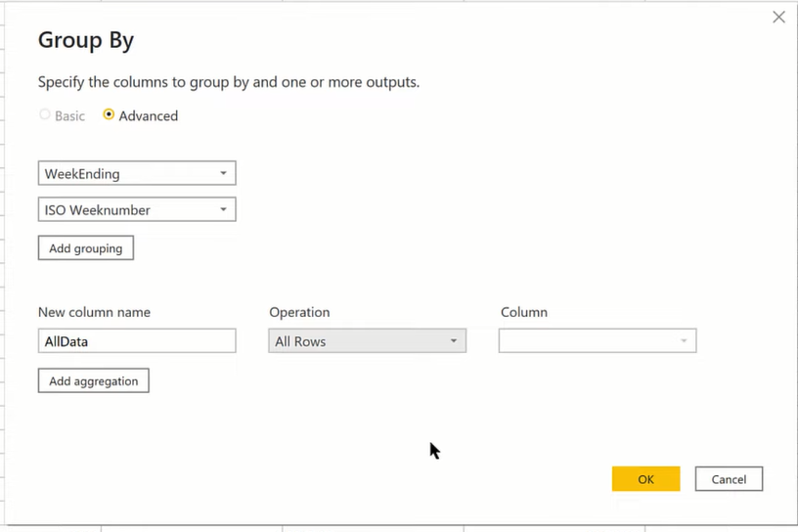Click the Add aggregation button
The height and width of the screenshot is (532, 798).
click(94, 380)
